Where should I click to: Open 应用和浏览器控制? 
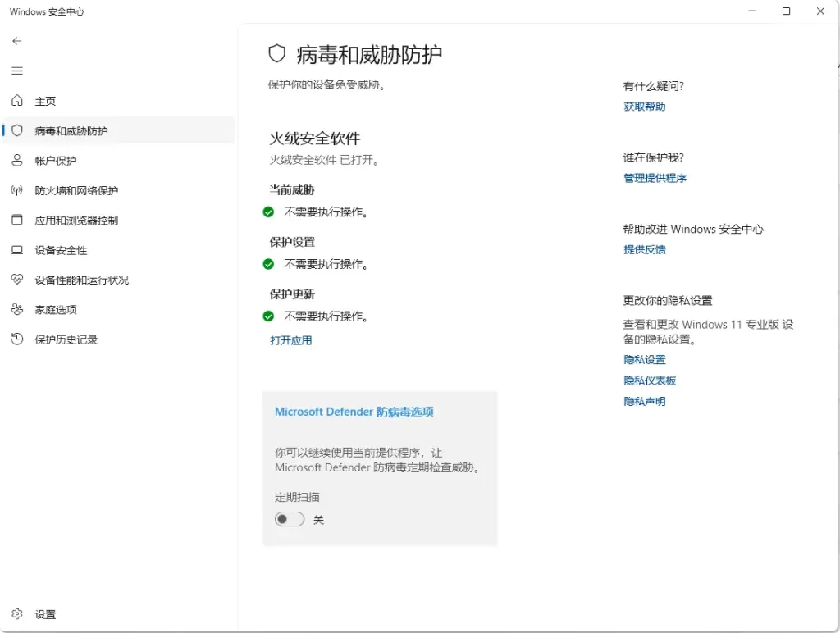pyautogui.click(x=119, y=220)
